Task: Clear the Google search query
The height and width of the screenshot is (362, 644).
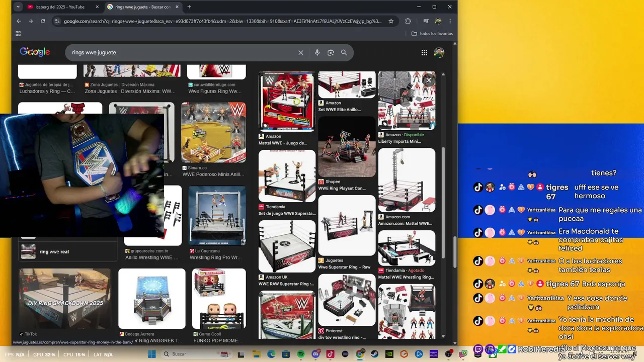Action: 301,52
